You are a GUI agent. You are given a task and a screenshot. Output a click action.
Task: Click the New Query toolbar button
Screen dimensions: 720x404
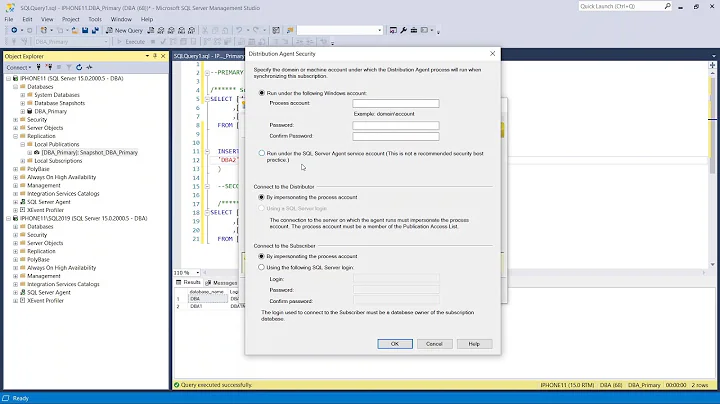tap(124, 30)
